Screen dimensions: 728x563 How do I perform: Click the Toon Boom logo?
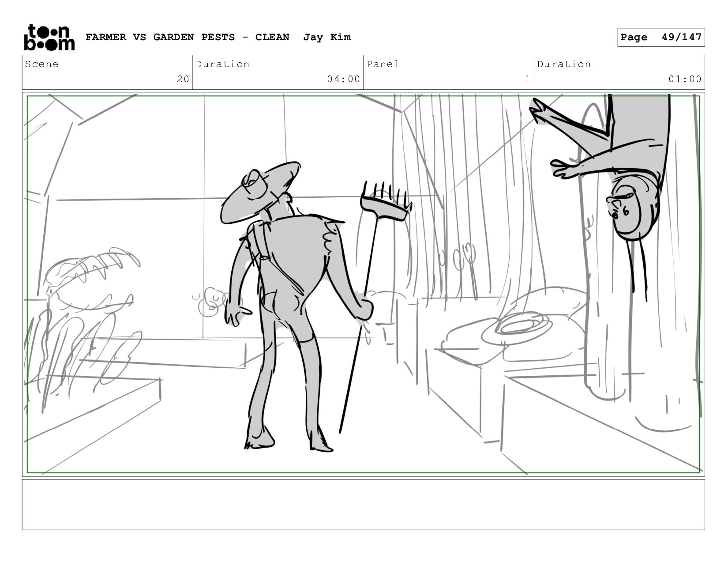pyautogui.click(x=49, y=38)
